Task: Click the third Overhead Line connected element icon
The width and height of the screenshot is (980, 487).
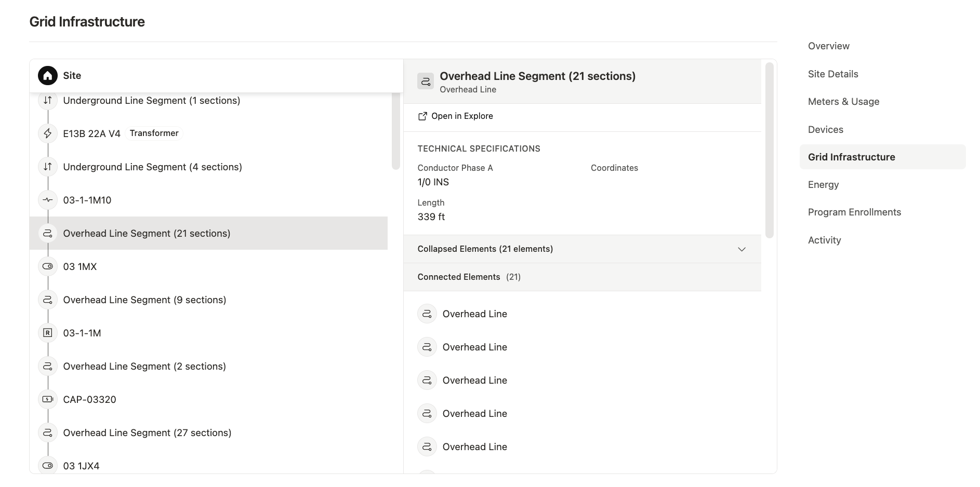Action: tap(427, 380)
